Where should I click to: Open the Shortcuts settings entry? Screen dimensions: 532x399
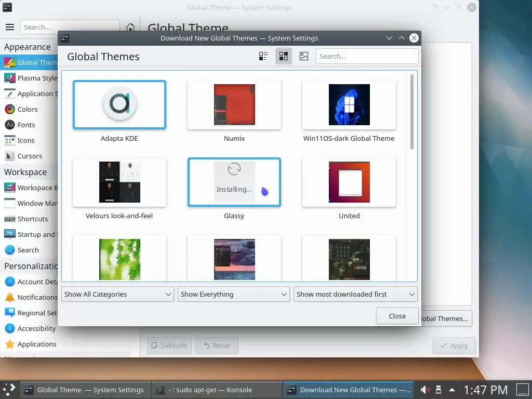coord(29,219)
